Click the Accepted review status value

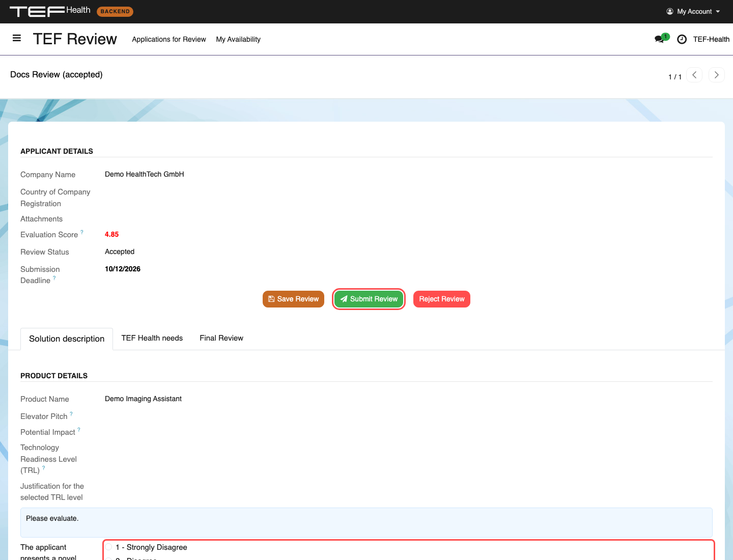120,251
